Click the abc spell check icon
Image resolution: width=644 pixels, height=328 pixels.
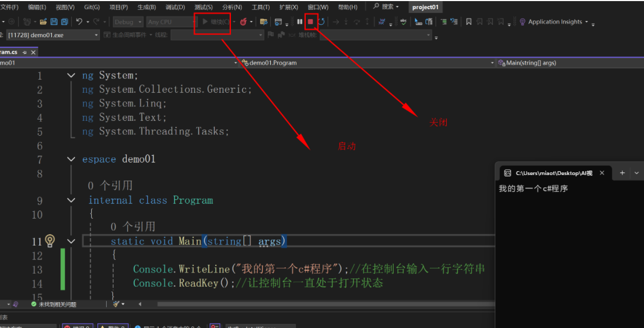click(x=403, y=22)
